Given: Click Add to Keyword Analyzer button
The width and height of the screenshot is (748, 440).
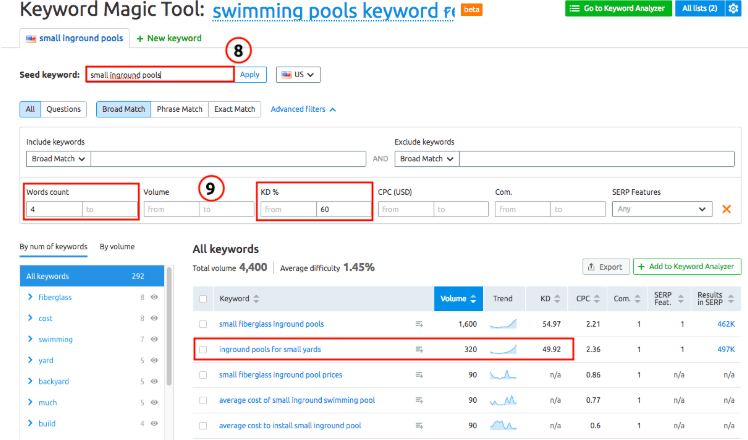Looking at the screenshot, I should coord(687,267).
